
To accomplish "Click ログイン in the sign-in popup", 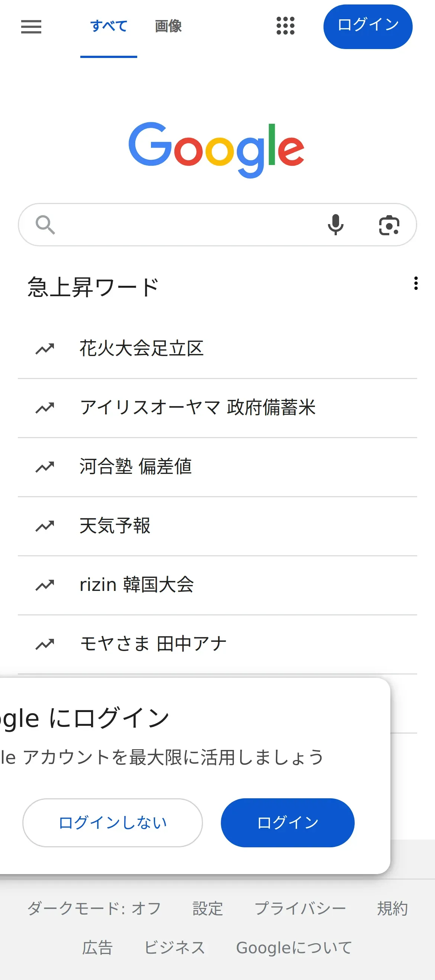I will click(x=288, y=822).
